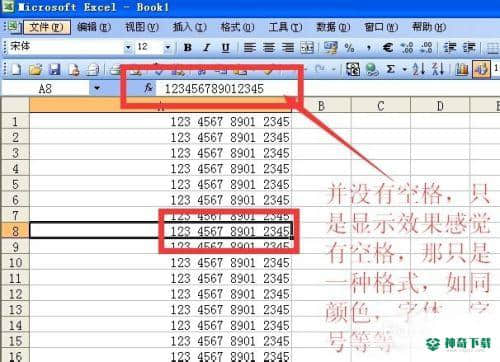
Task: Click the Permission document icon
Action: 74,70
